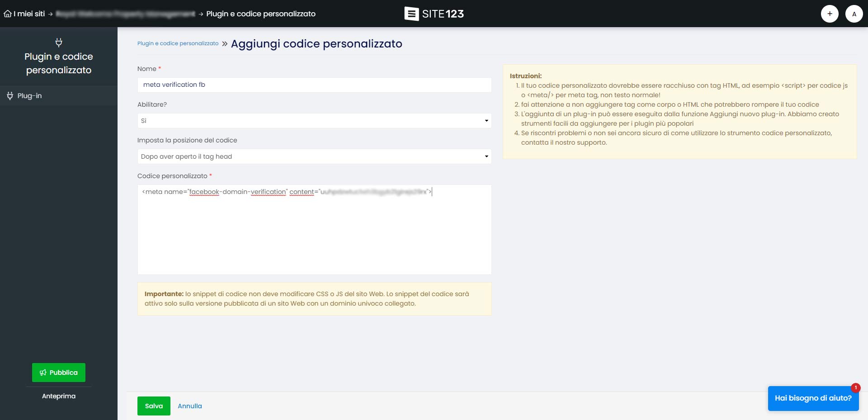Click the Salva button
Screen dimensions: 868x420
pyautogui.click(x=154, y=406)
